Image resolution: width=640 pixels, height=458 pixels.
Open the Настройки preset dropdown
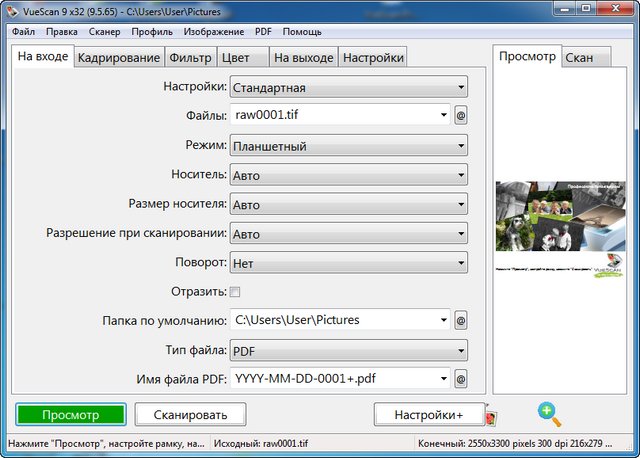point(348,87)
